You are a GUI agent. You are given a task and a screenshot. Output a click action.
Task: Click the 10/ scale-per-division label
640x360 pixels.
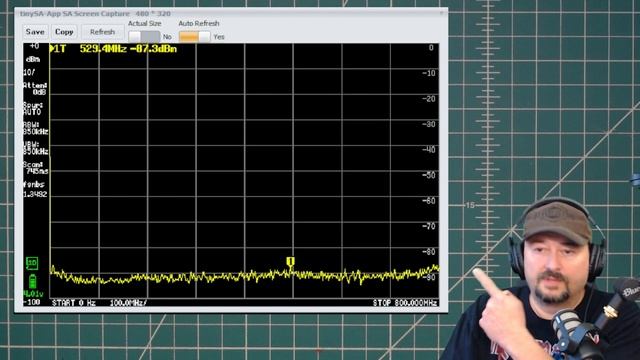tap(29, 73)
